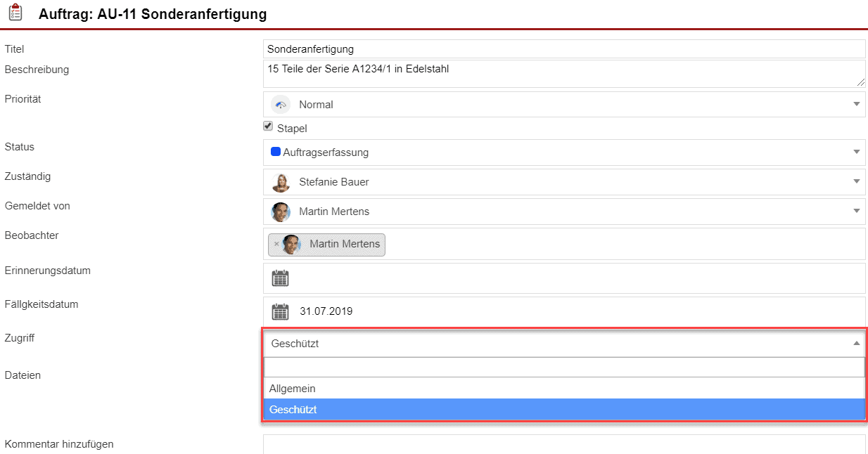
Task: Click the Titel input field
Action: [x=563, y=49]
